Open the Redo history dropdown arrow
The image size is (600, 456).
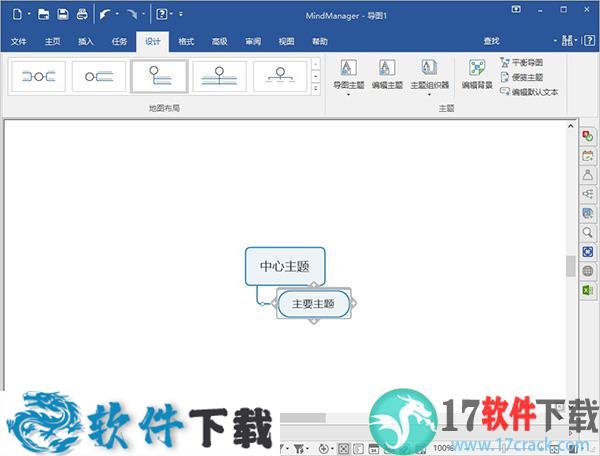[x=143, y=14]
